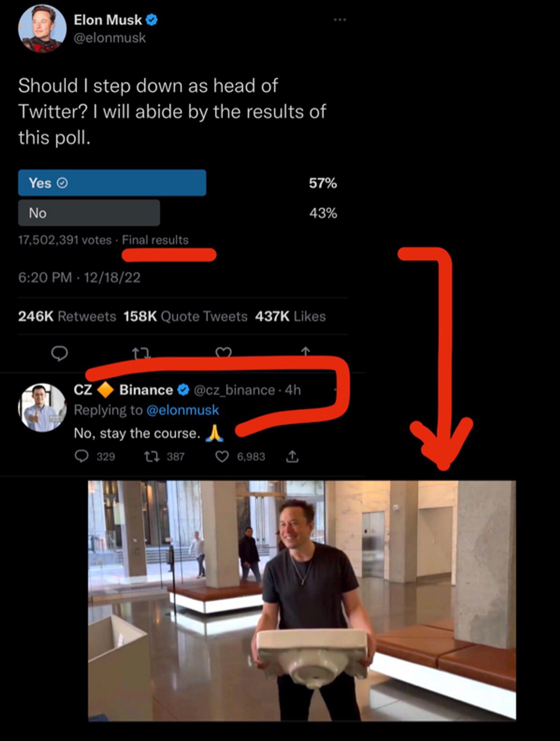Share CZ's reply using its share icon

coord(292,457)
